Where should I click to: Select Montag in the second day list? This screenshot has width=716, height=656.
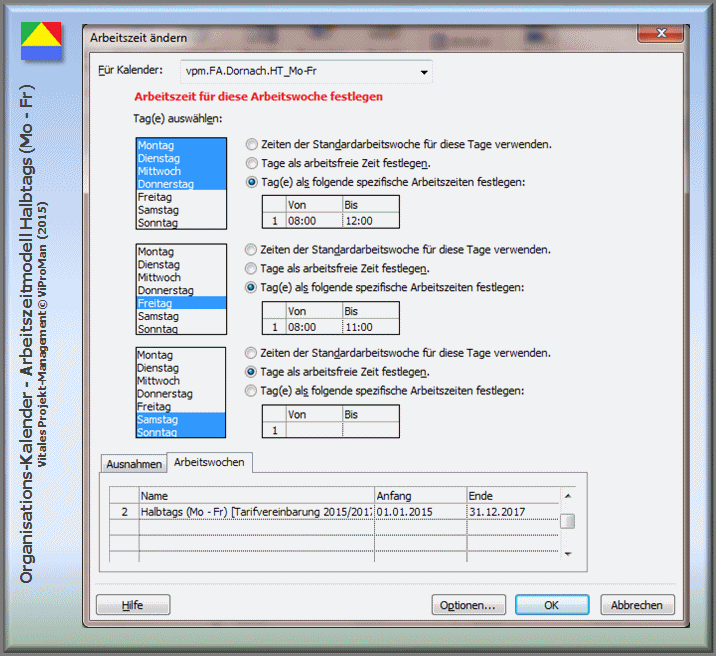click(155, 251)
